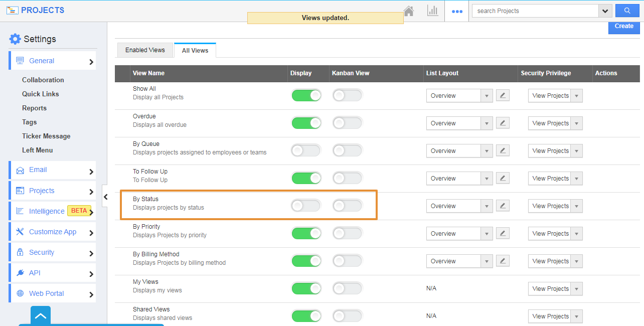Image resolution: width=644 pixels, height=326 pixels.
Task: Enable Display for By Queue view
Action: pos(306,150)
